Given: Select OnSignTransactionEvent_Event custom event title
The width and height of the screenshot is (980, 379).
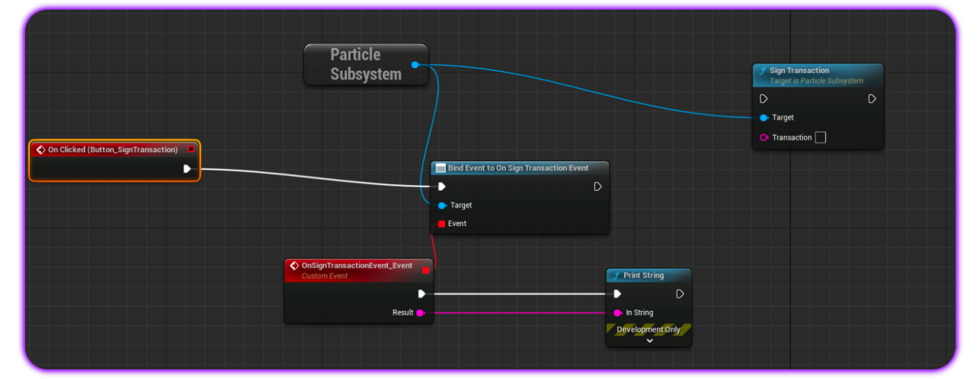Looking at the screenshot, I should [357, 265].
